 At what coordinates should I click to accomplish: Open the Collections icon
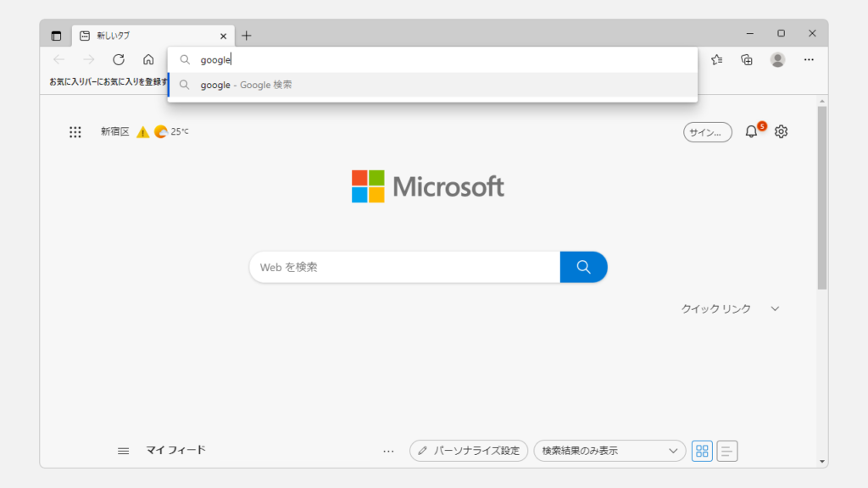pyautogui.click(x=747, y=59)
